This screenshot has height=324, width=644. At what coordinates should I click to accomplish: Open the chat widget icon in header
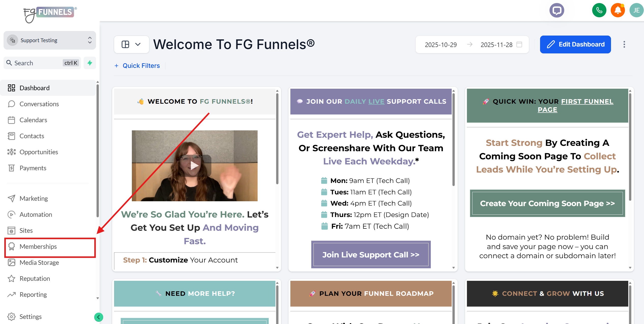pyautogui.click(x=557, y=10)
